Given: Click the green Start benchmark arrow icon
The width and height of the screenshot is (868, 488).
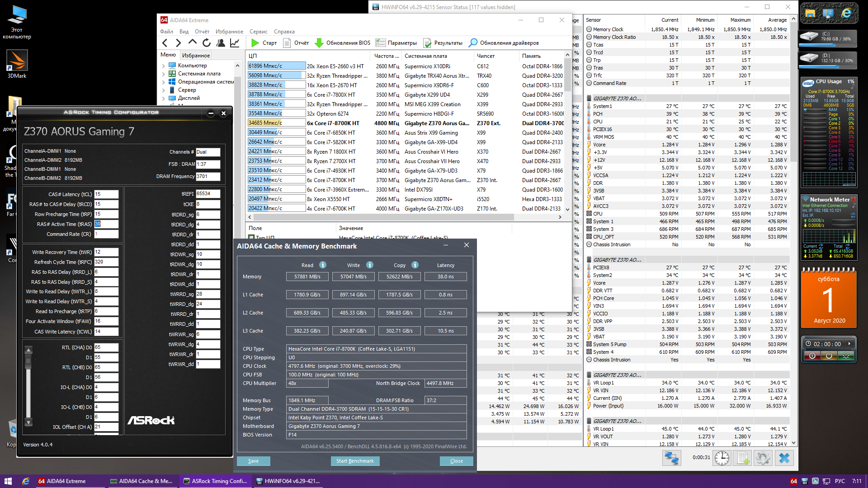Looking at the screenshot, I should (255, 43).
